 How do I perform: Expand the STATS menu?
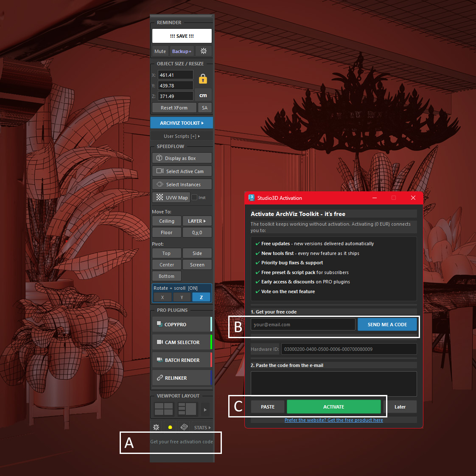pos(202,428)
